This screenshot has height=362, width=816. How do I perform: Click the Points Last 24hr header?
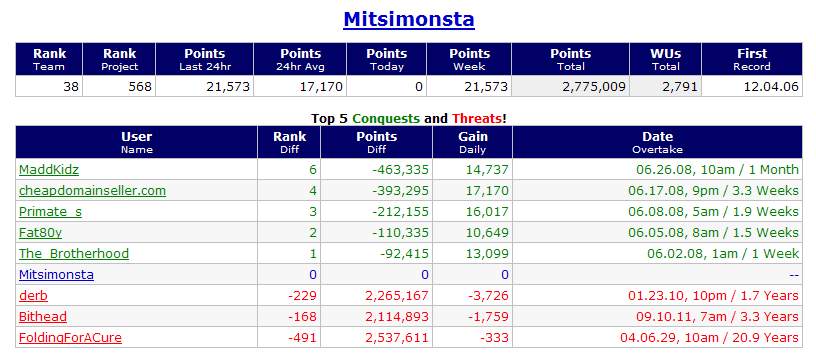point(205,59)
